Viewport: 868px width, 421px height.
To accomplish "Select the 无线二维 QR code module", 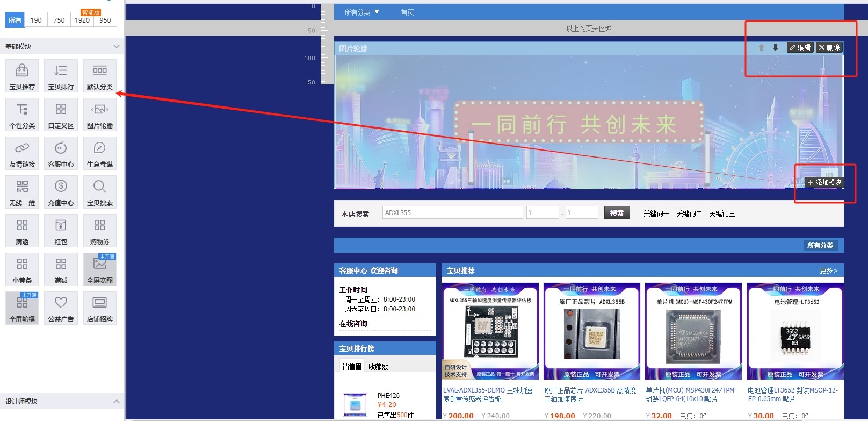I will 22,192.
